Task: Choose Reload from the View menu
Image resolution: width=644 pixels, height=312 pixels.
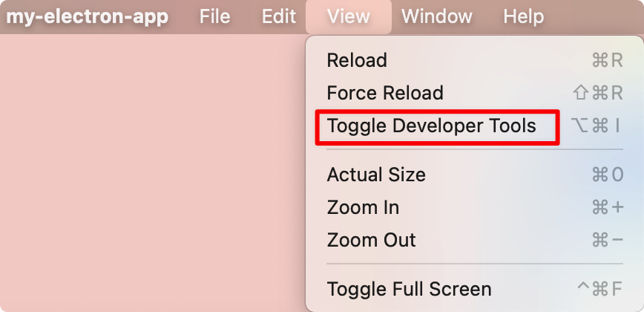Action: 475,60
